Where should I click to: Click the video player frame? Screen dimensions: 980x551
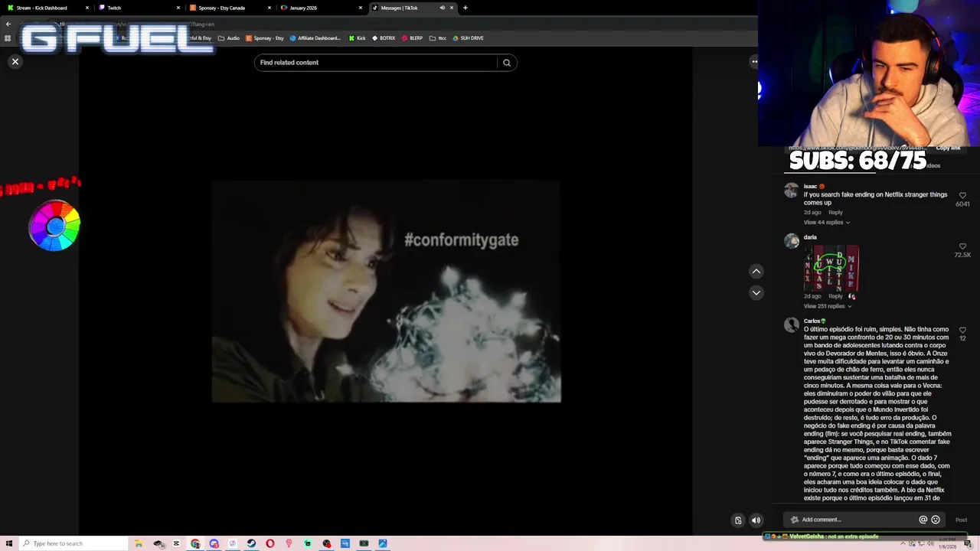(x=386, y=292)
